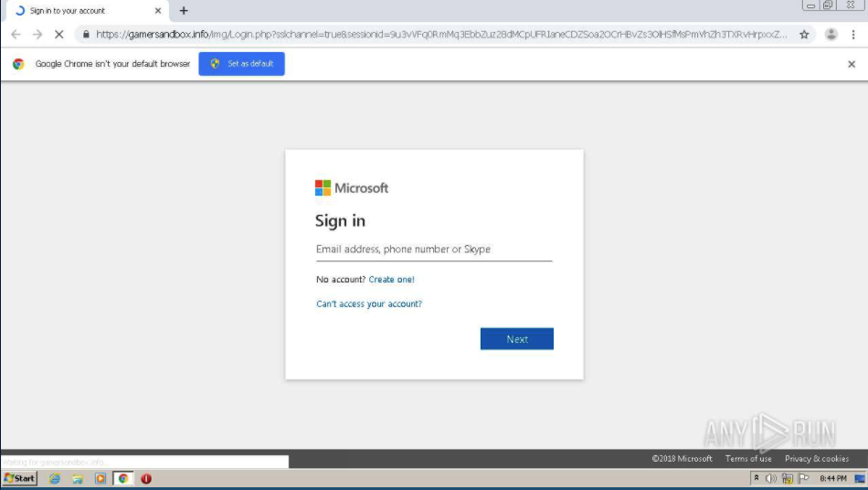Click the browser forward arrow
Screen dimensions: 868x490
(x=37, y=35)
